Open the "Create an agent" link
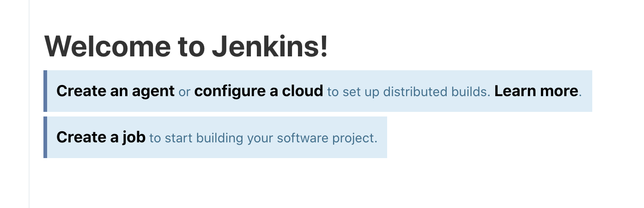Image resolution: width=644 pixels, height=208 pixels. [115, 91]
